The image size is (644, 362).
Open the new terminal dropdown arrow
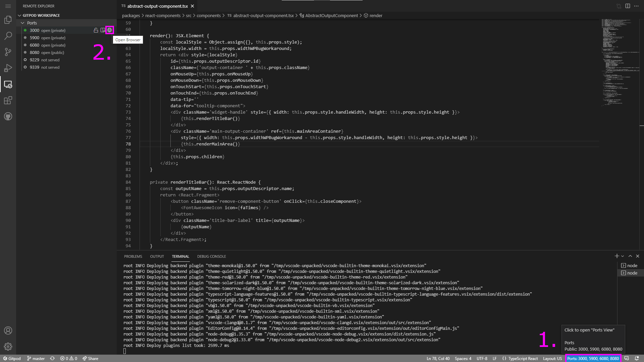click(x=623, y=256)
